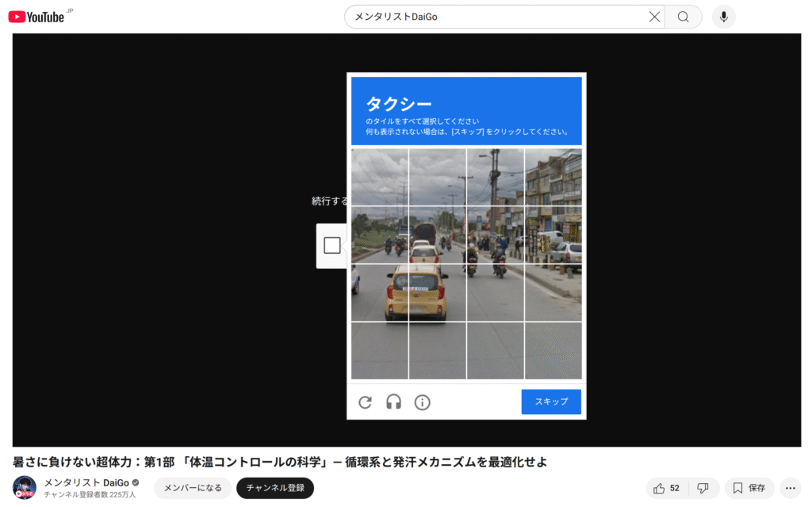Switch to audio challenge via headphones icon
The height and width of the screenshot is (507, 812).
(393, 402)
